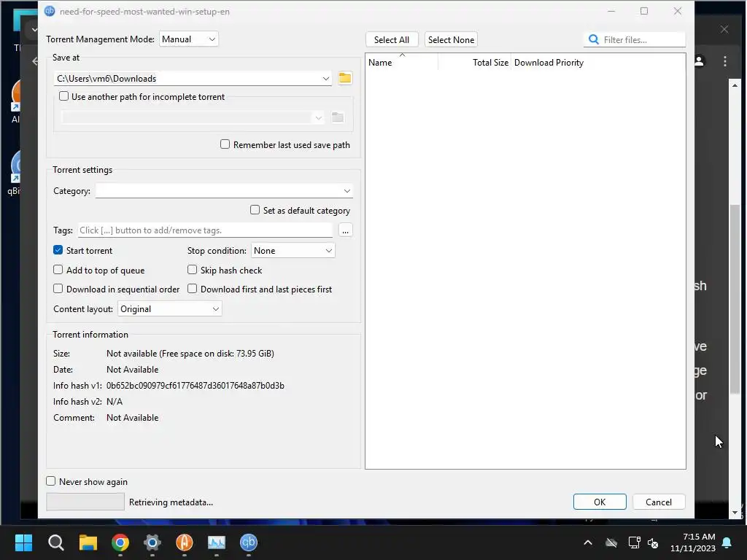Open Chrome three-dot menu behind dialog

(x=724, y=61)
